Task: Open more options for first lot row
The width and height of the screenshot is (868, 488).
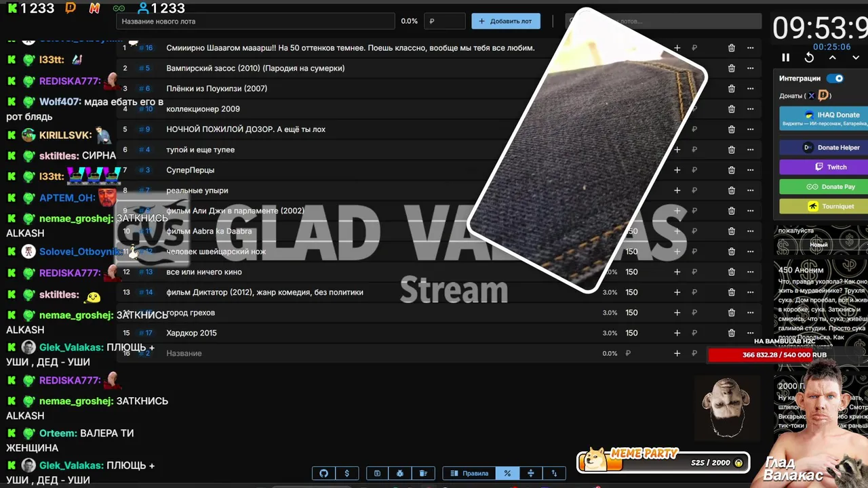Action: [750, 48]
